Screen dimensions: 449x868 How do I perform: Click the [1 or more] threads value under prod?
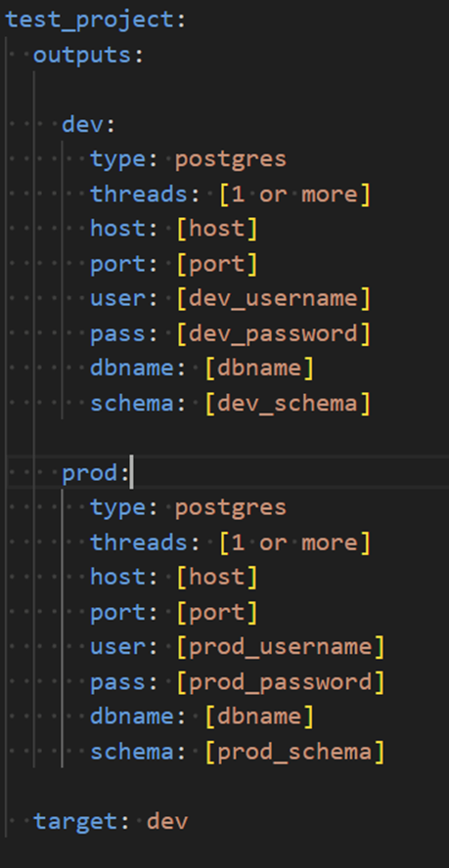[x=294, y=542]
